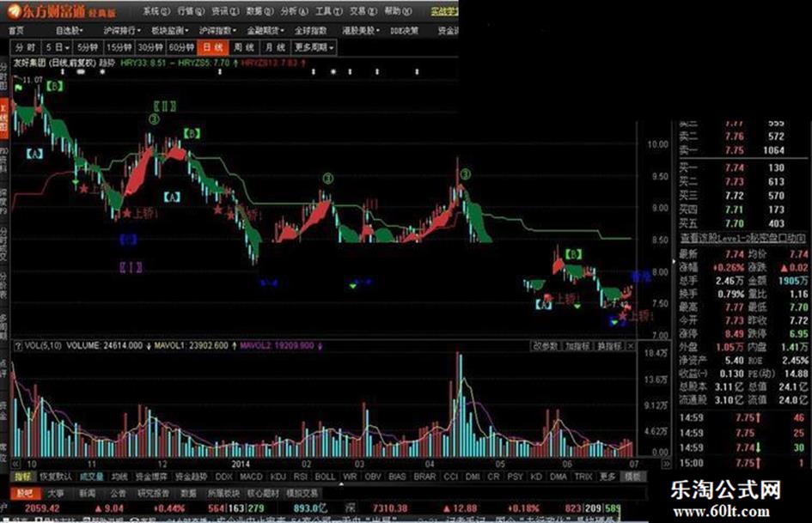Open the 交易(E) menu
The height and width of the screenshot is (523, 812).
coord(363,11)
